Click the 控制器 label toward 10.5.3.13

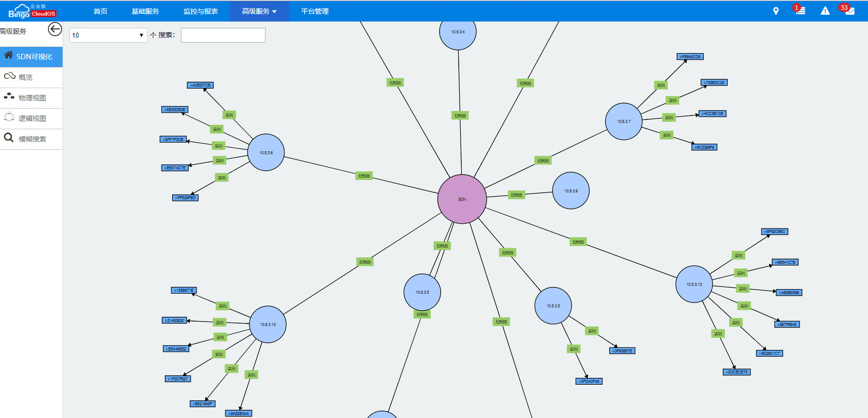coord(578,242)
